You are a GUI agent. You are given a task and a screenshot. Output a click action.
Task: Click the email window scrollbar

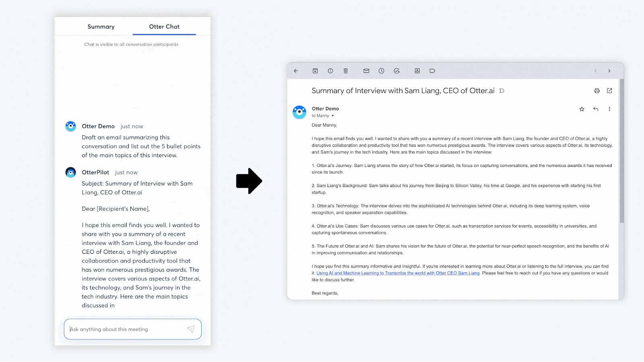click(622, 151)
